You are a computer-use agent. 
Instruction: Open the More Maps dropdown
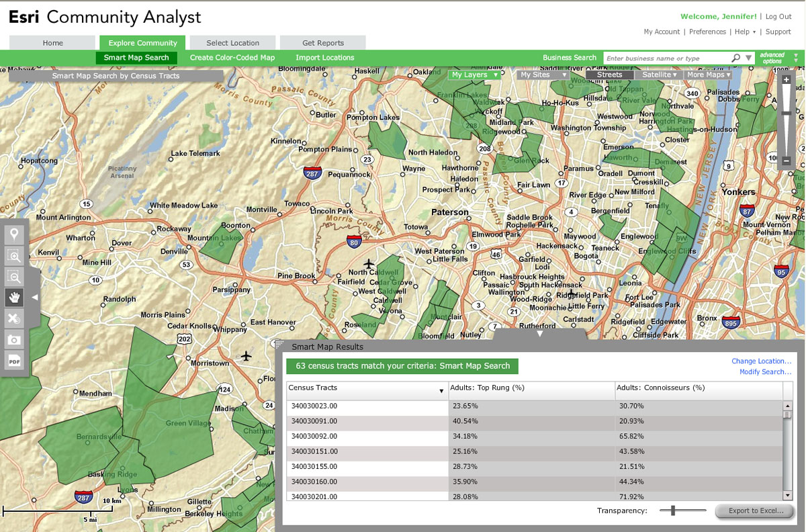coord(709,75)
